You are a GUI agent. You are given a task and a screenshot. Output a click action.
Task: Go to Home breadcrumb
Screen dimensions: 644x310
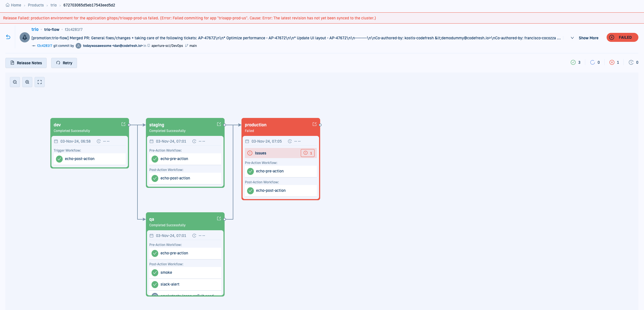click(16, 5)
